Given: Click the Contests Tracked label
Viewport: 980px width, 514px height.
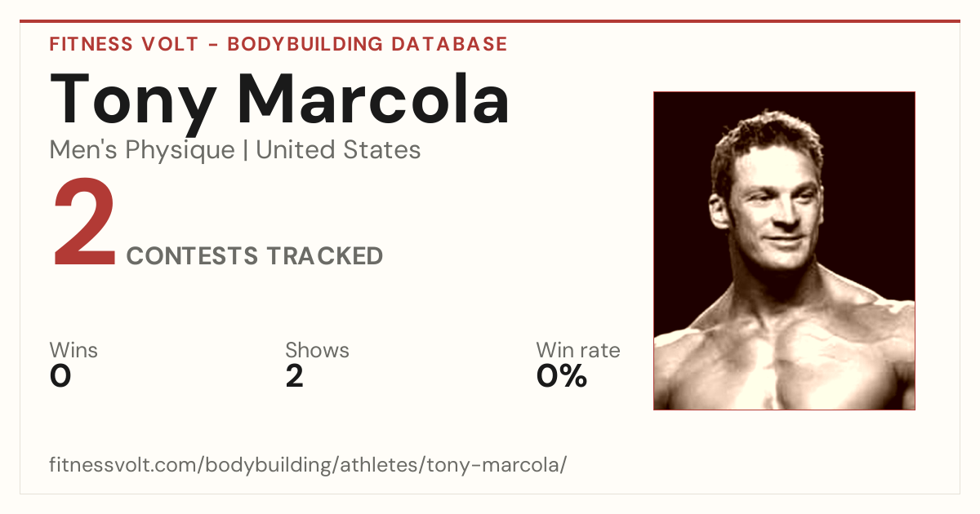Looking at the screenshot, I should [x=255, y=256].
